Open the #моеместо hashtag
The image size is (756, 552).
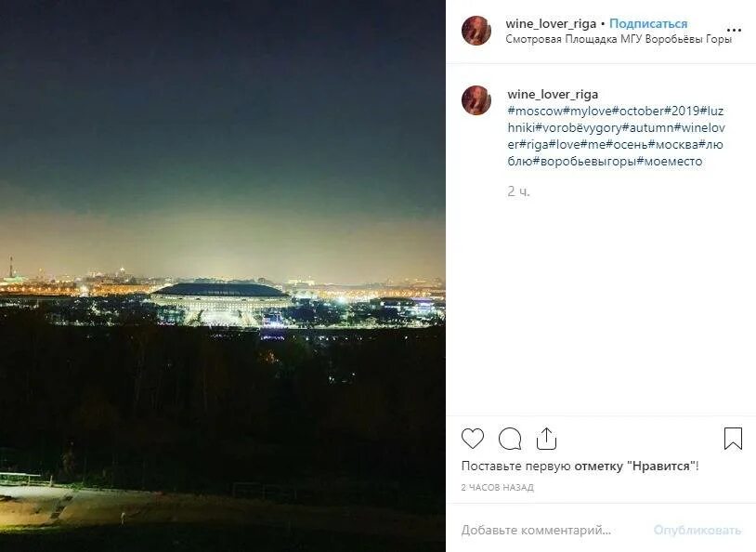tap(670, 161)
